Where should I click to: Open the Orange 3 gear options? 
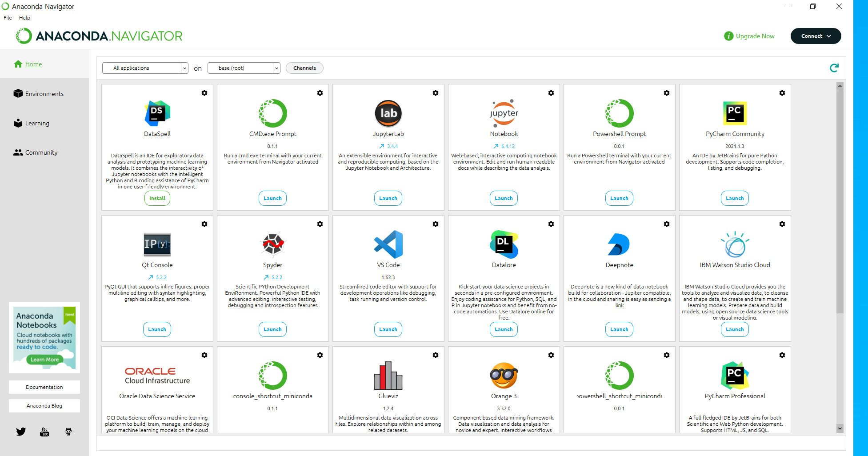coord(551,355)
